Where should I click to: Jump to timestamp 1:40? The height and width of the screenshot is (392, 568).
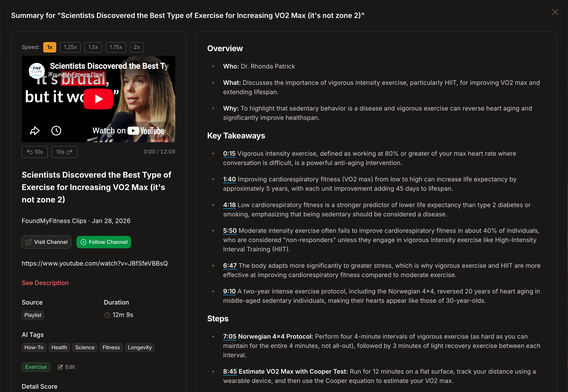pos(230,180)
